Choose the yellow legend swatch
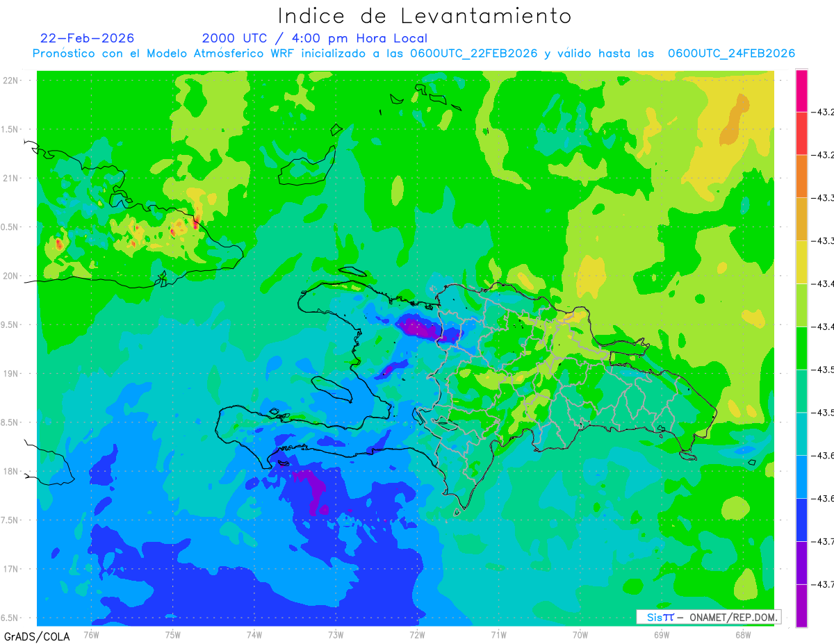834x644 pixels. [801, 262]
